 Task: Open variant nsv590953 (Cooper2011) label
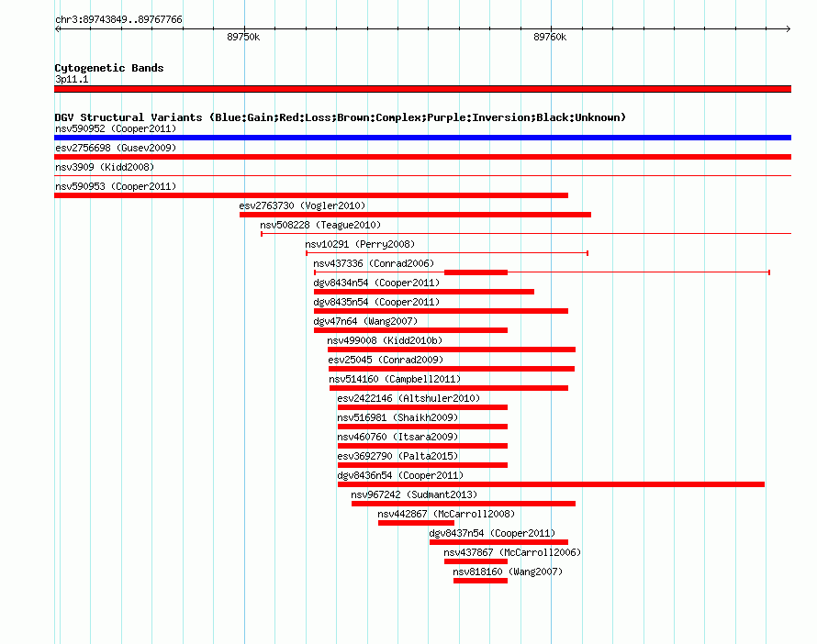(x=116, y=186)
